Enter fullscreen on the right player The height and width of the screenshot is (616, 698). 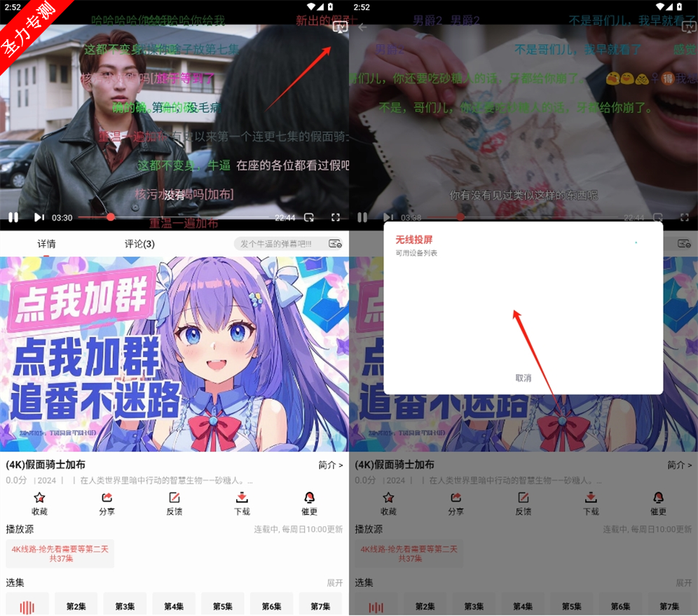[685, 217]
